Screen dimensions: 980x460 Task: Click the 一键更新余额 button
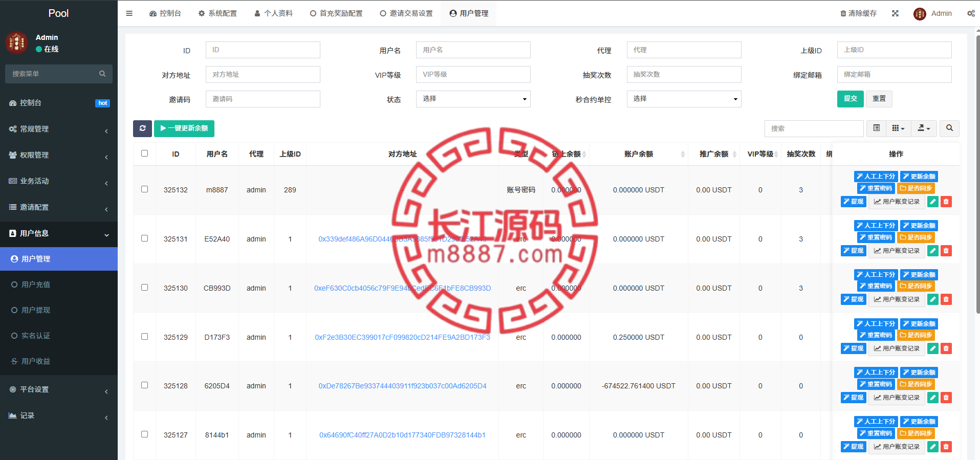tap(184, 128)
